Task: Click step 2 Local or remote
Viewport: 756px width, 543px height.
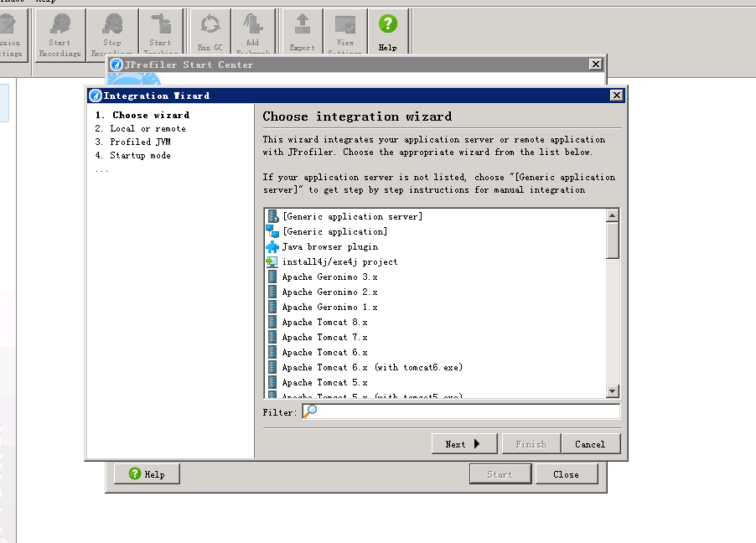Action: click(x=140, y=129)
